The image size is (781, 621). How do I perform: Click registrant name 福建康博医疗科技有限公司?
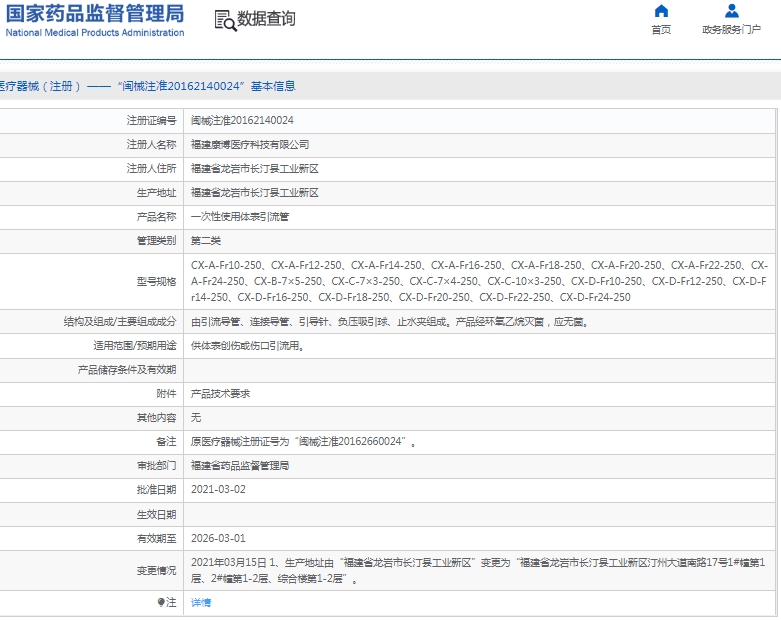click(x=250, y=145)
